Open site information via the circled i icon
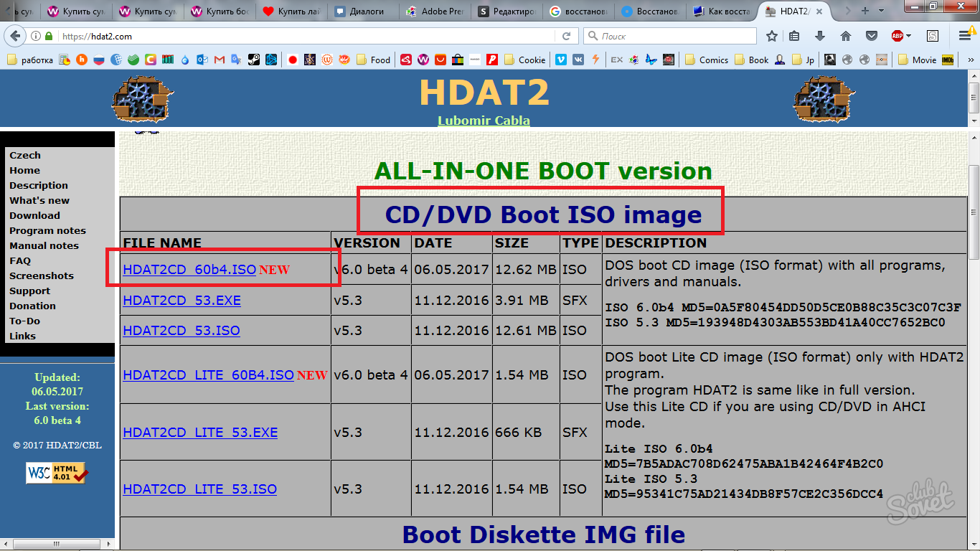Viewport: 980px width, 551px height. click(35, 36)
